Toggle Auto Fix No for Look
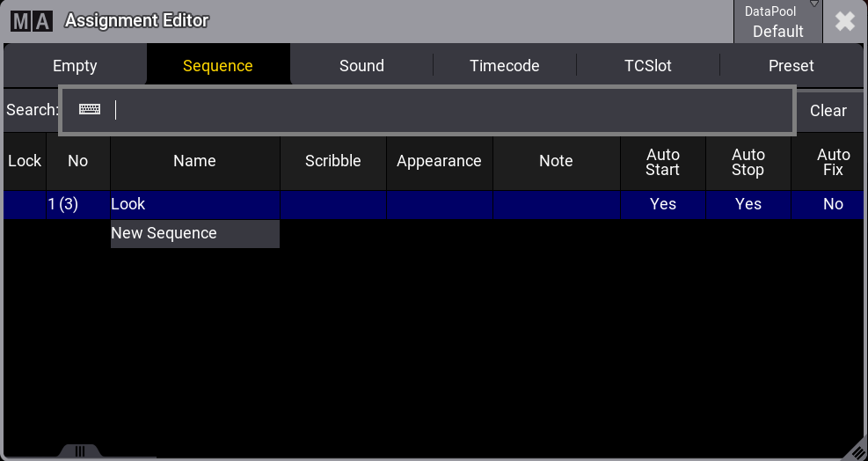The height and width of the screenshot is (461, 868). pyautogui.click(x=832, y=204)
